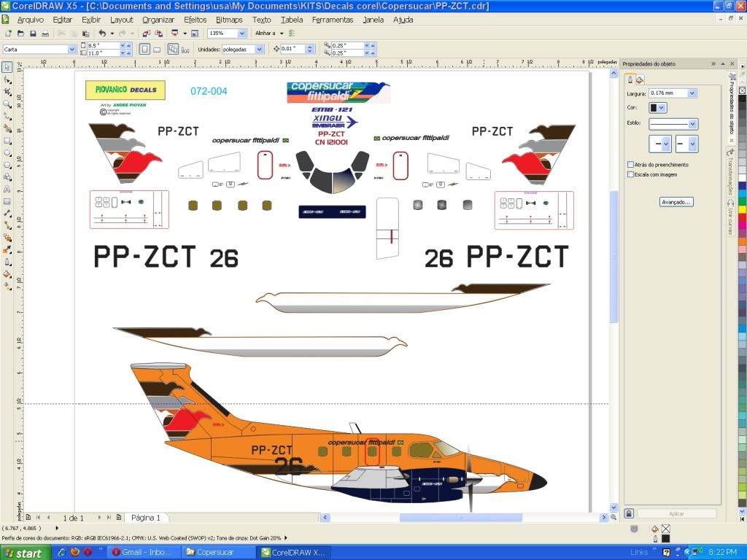Select the Table tool in the toolbox
The width and height of the screenshot is (747, 560).
7,201
